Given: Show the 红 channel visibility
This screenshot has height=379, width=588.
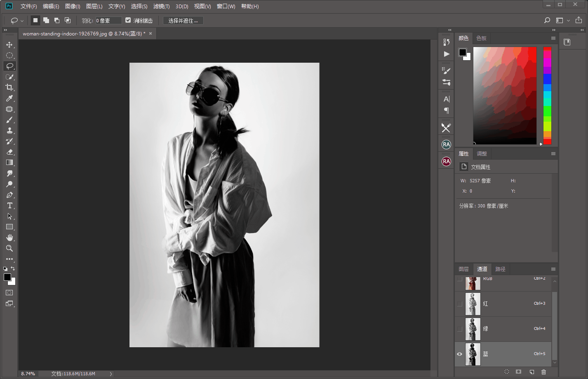Looking at the screenshot, I should [x=460, y=304].
